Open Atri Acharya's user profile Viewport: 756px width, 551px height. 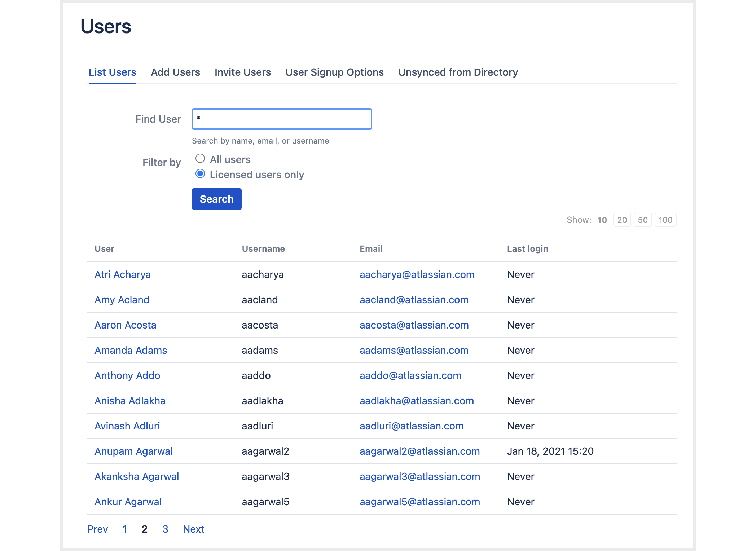[123, 274]
